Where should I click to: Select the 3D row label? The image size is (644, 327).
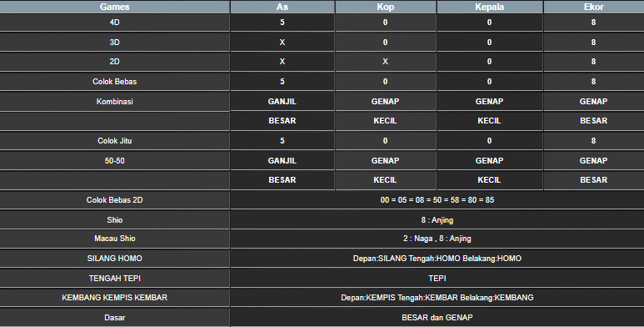point(115,43)
